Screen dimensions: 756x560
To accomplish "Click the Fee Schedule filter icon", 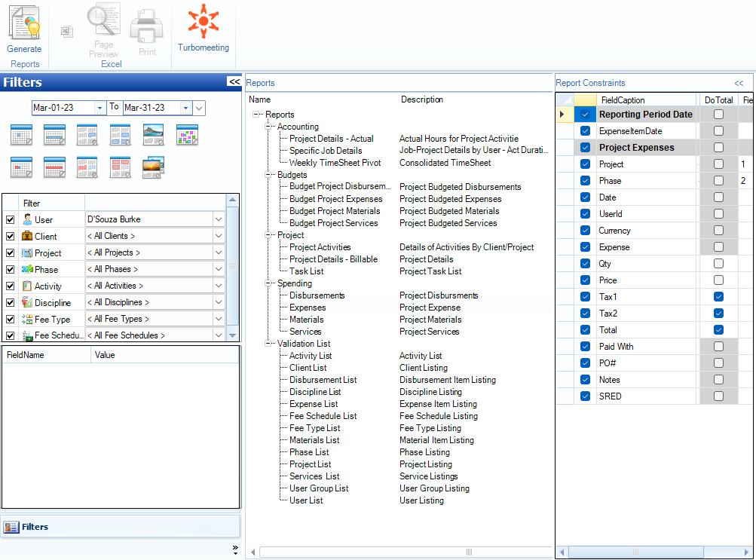I will [27, 336].
